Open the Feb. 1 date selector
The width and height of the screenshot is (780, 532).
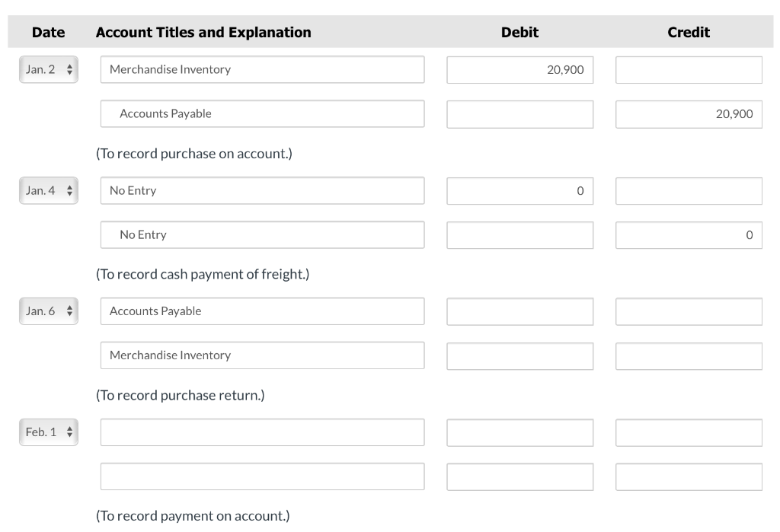coord(48,432)
